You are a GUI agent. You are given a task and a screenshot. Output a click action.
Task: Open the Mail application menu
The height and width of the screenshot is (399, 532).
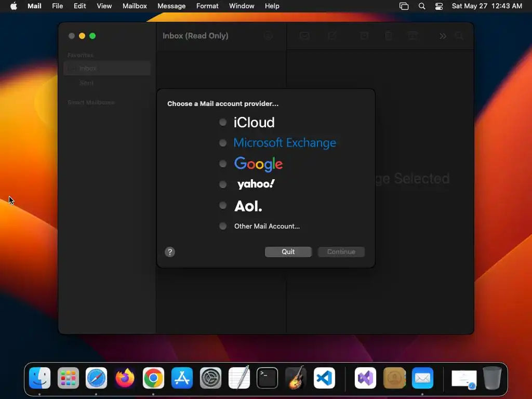[x=34, y=6]
